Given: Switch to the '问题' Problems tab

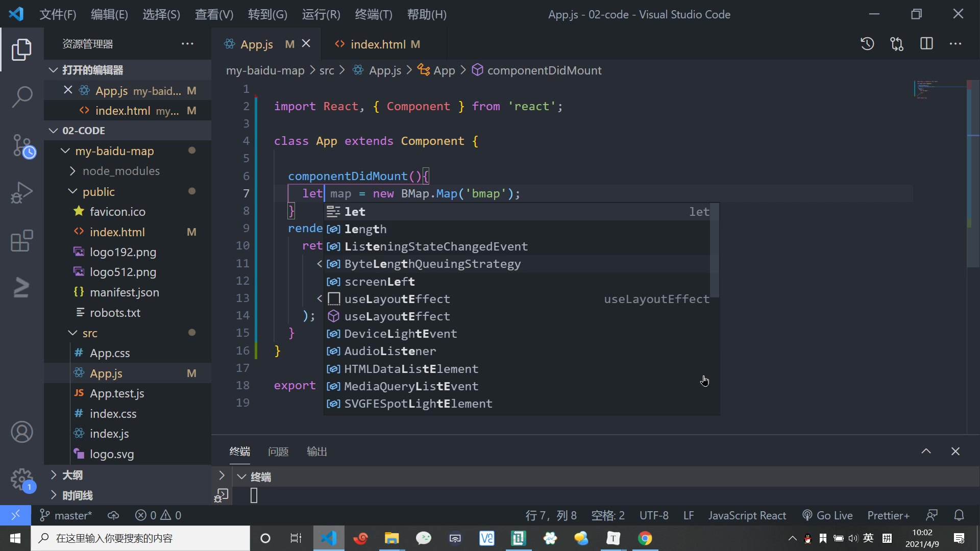Looking at the screenshot, I should pos(278,451).
